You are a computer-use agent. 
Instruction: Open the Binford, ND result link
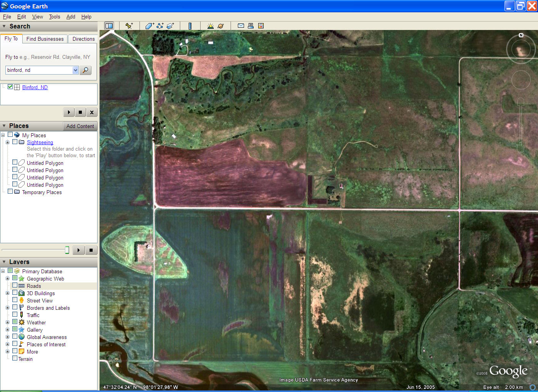click(x=35, y=87)
